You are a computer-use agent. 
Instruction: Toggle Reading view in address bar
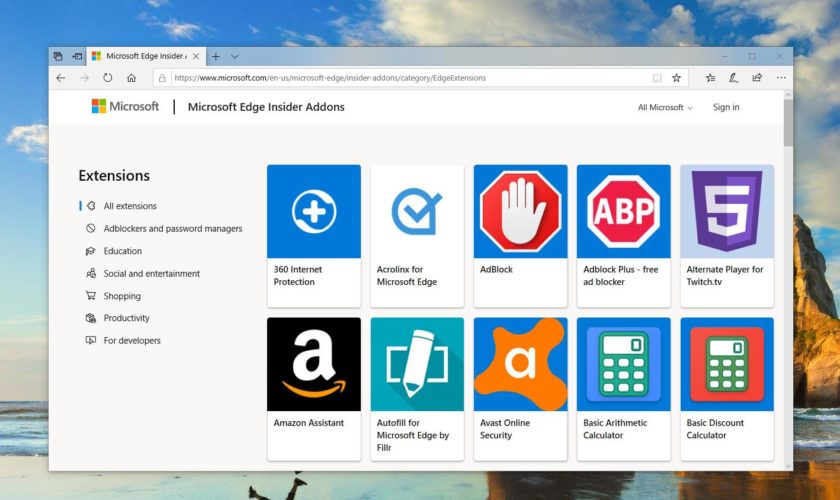coord(657,78)
